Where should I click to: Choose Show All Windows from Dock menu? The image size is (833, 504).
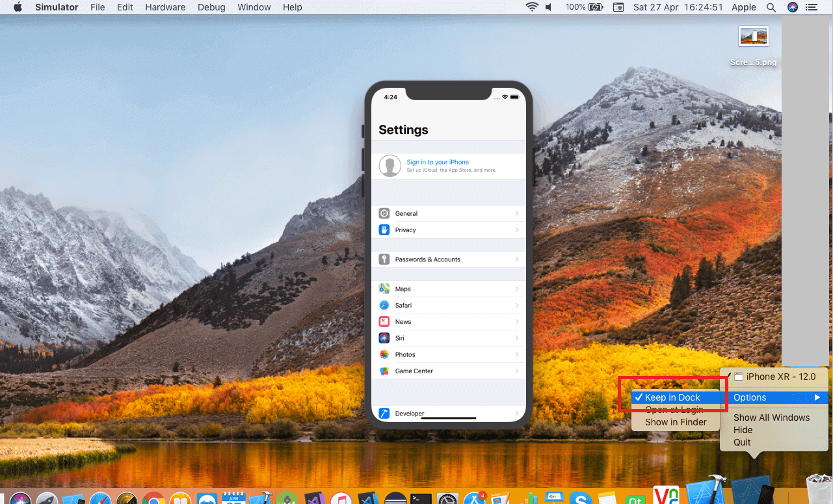click(x=772, y=418)
